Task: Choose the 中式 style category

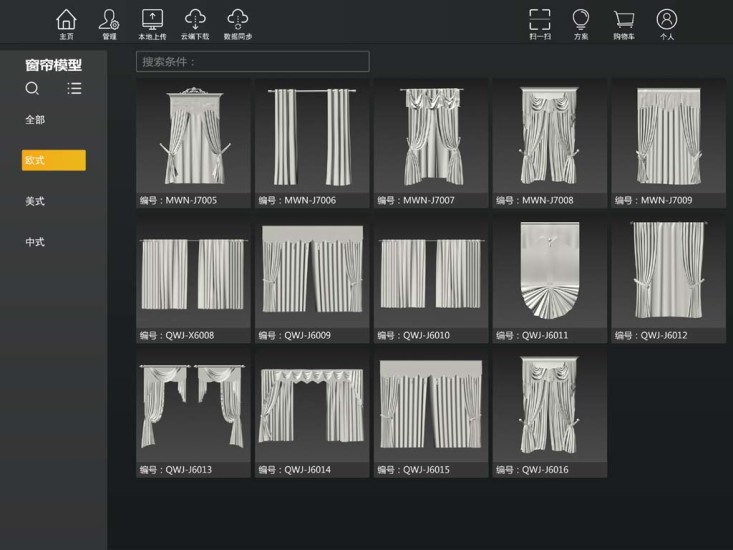Action: click(x=35, y=242)
